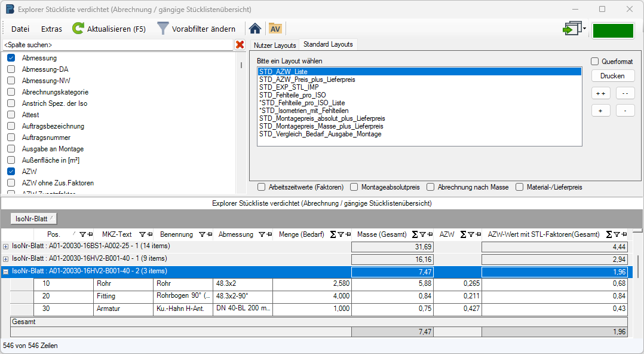
Task: Click the home icon in toolbar
Action: pyautogui.click(x=255, y=29)
